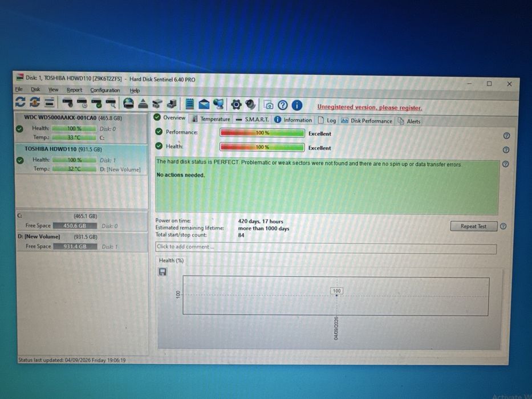Switch to the S.M.A.R.T. tab
Viewport: 532px width, 399px height.
(x=252, y=120)
